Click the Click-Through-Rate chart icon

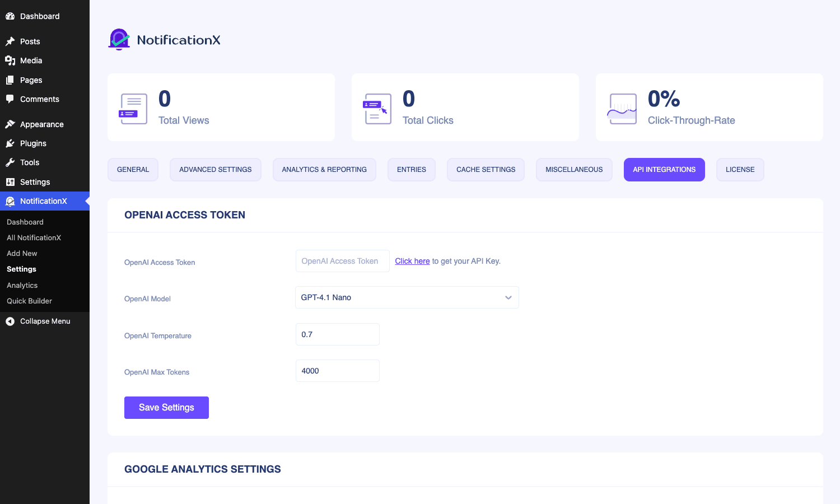[622, 109]
